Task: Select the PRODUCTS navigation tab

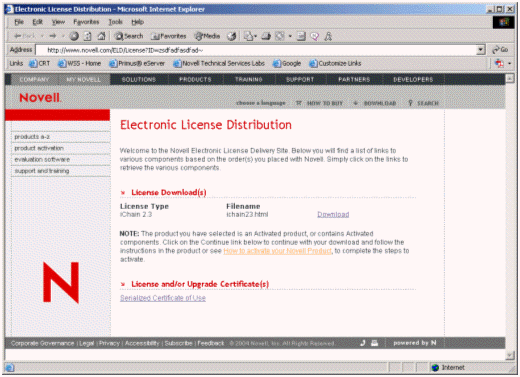Action: [195, 79]
